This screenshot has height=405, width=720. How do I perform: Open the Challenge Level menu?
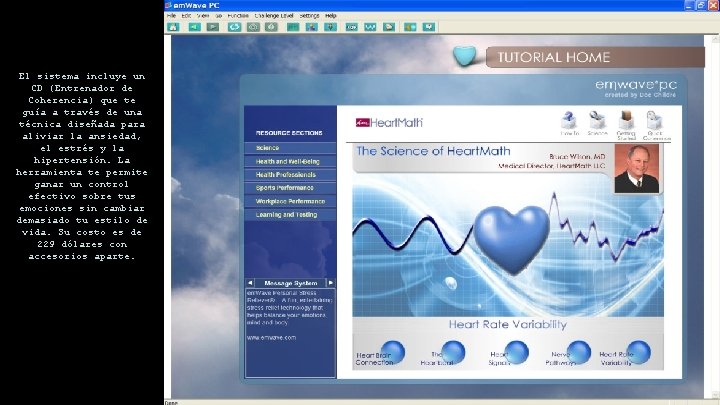click(274, 16)
